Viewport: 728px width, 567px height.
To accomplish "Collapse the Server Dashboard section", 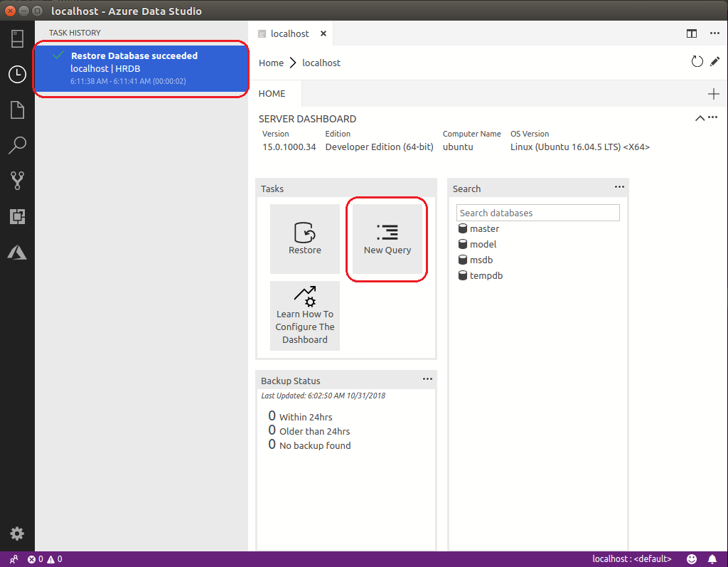I will [x=700, y=118].
